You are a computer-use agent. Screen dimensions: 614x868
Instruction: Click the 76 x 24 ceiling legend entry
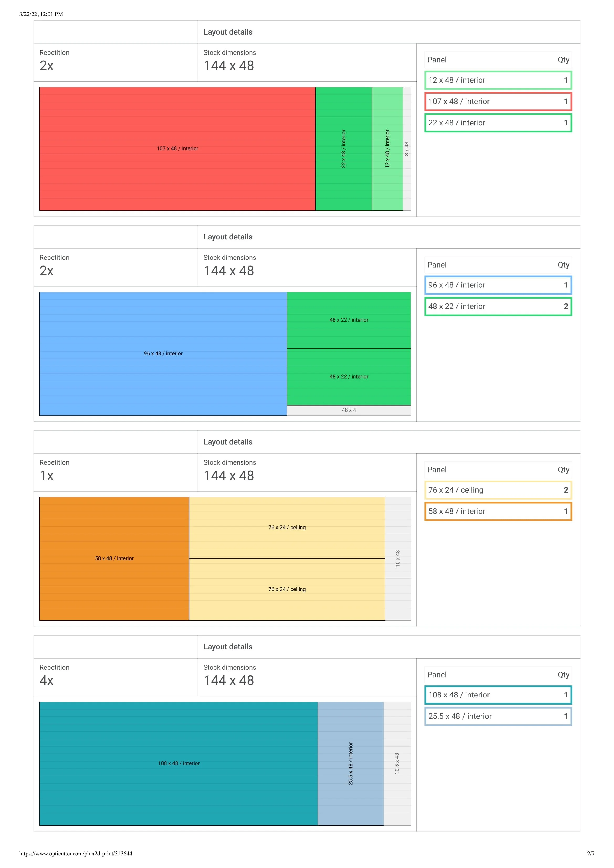tap(498, 490)
